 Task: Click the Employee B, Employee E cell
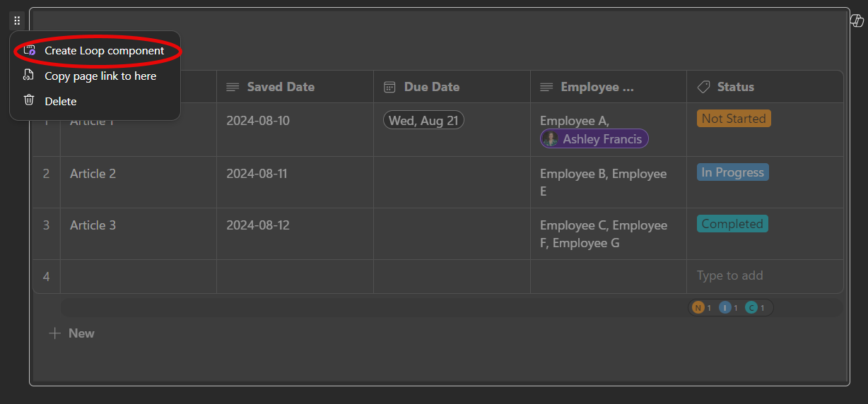[609, 182]
